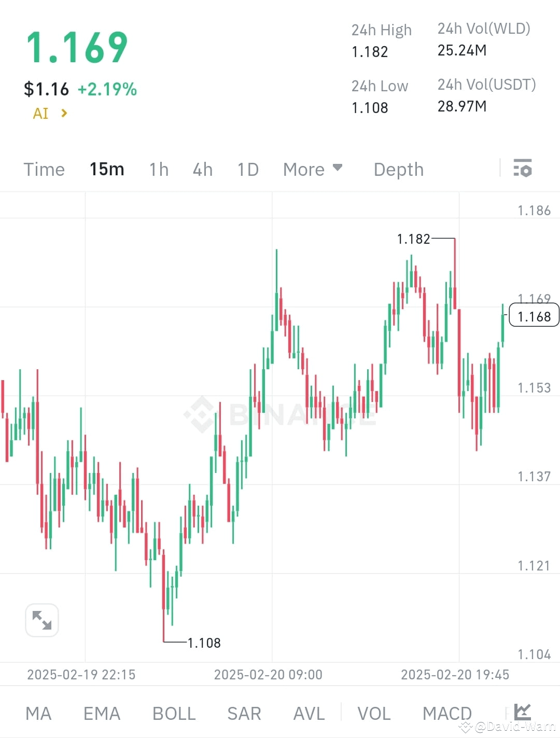560x738 pixels.
Task: Select the chart style icon bottom right
Action: pos(524,713)
